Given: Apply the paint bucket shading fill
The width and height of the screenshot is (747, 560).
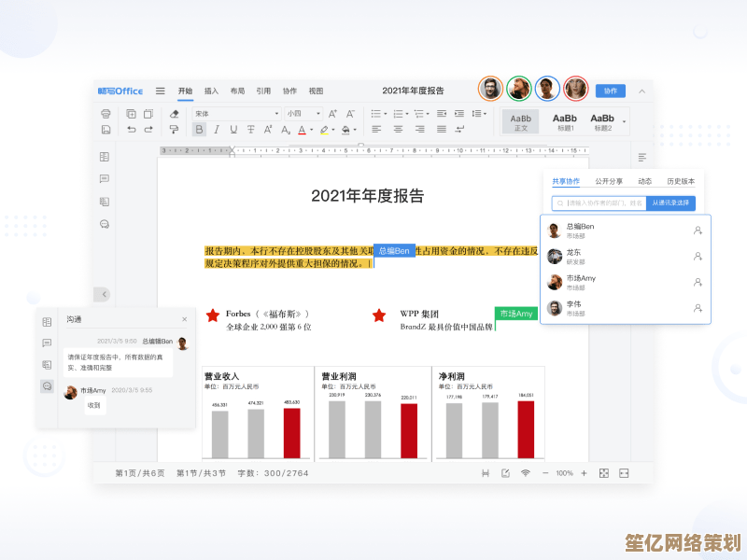Looking at the screenshot, I should point(345,130).
